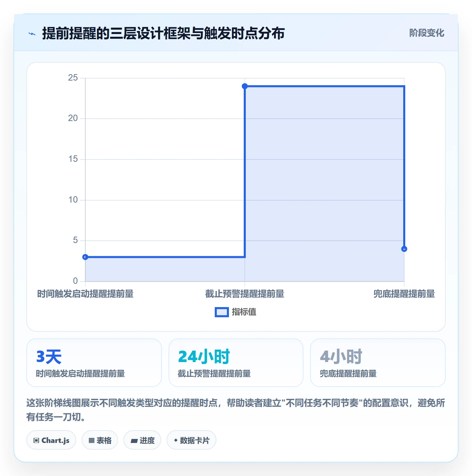
Task: Click the table grid icon on 表格 tag
Action: (91, 440)
